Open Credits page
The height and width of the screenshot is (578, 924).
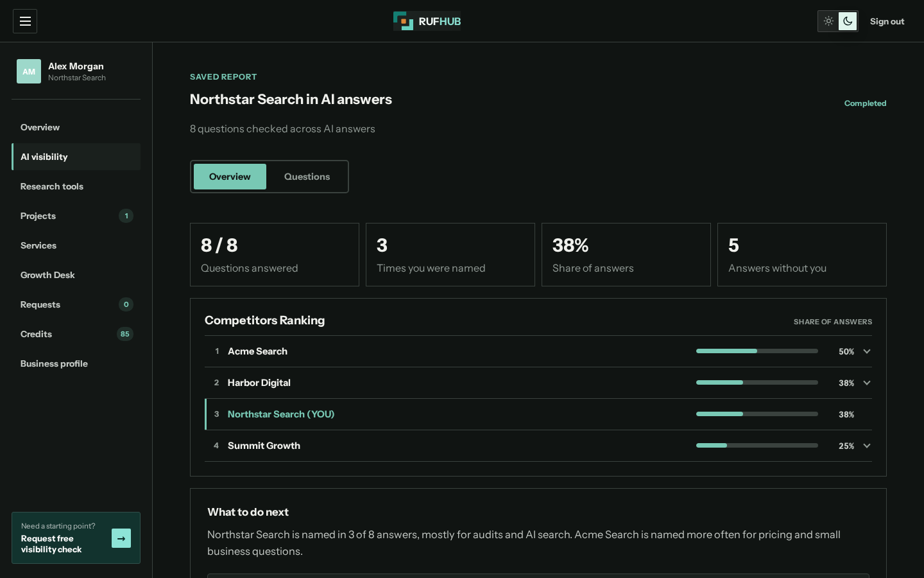pos(76,334)
